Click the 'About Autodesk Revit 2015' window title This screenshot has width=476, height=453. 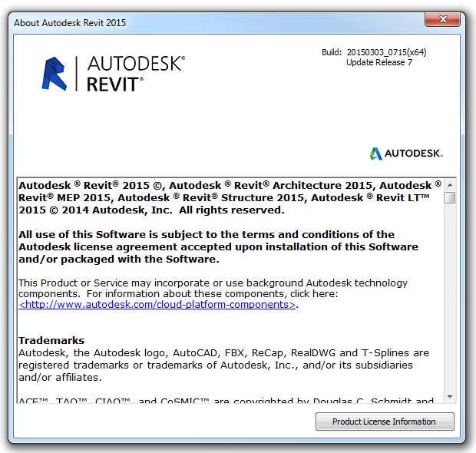coord(70,23)
